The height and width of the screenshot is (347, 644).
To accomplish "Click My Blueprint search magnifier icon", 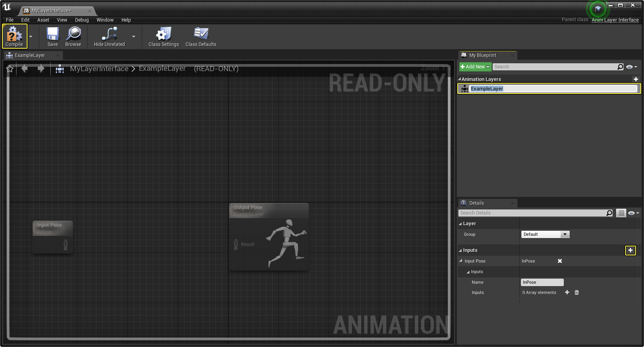I will (x=620, y=67).
